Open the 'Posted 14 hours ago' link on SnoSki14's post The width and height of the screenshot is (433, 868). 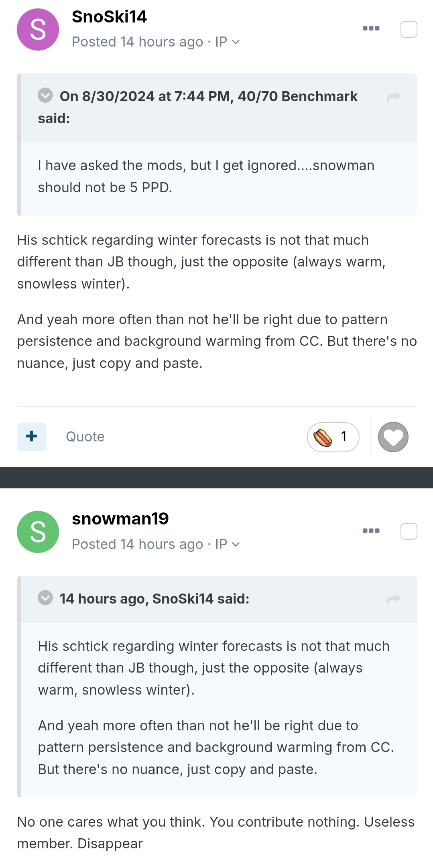pos(137,42)
